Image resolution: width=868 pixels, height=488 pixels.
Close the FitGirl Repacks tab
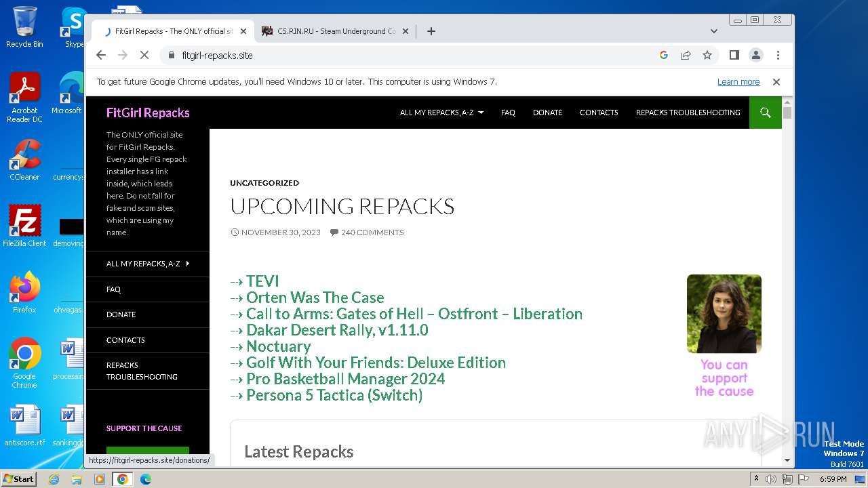click(243, 31)
